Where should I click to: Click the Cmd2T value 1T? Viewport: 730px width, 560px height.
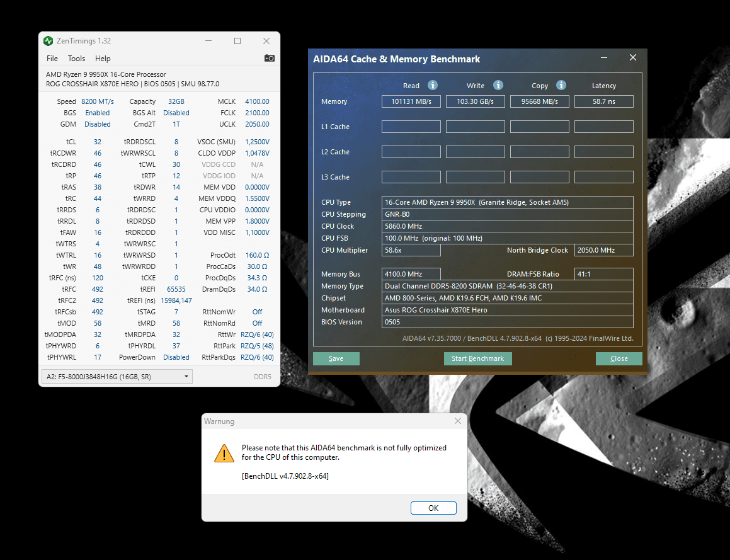click(176, 124)
